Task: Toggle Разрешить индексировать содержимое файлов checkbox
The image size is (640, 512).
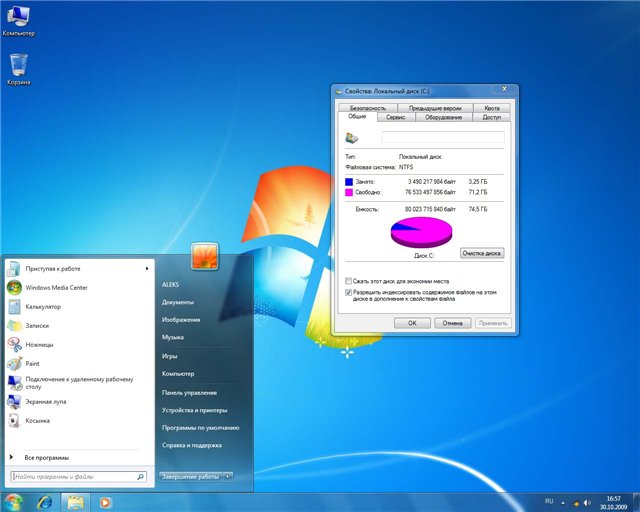Action: pyautogui.click(x=349, y=292)
